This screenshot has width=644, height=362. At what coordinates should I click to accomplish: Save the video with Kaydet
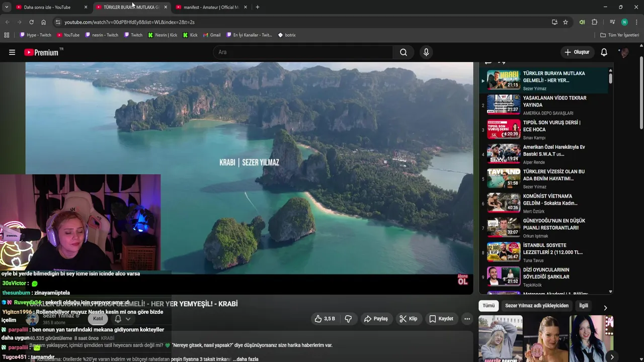tap(441, 319)
